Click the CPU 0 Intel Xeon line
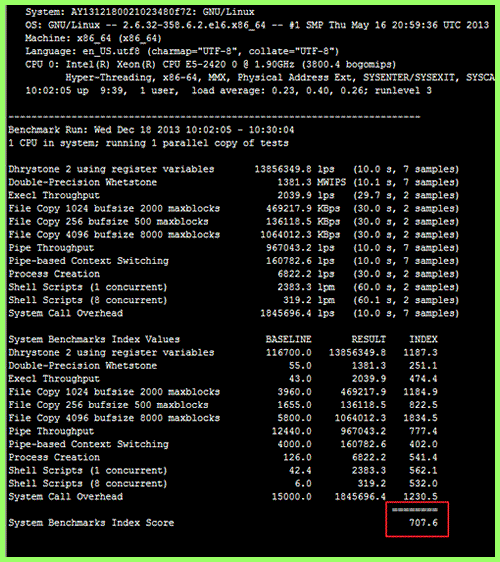This screenshot has height=562, width=500. click(x=211, y=65)
